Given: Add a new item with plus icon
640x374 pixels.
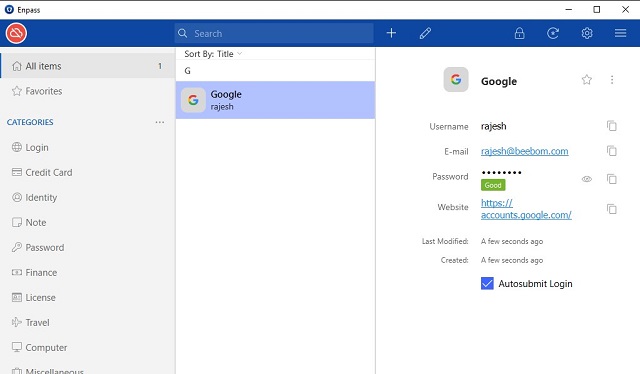Looking at the screenshot, I should [x=391, y=33].
